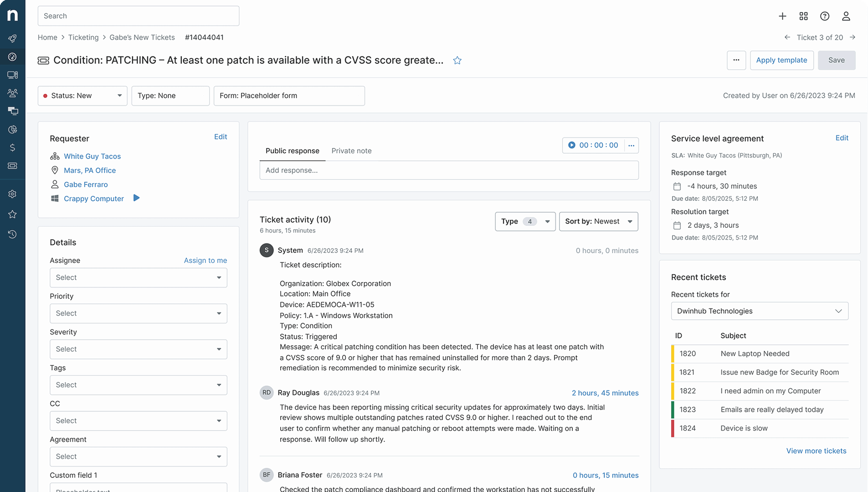Open the settings gear in sidebar
The image size is (868, 492).
[x=12, y=194]
